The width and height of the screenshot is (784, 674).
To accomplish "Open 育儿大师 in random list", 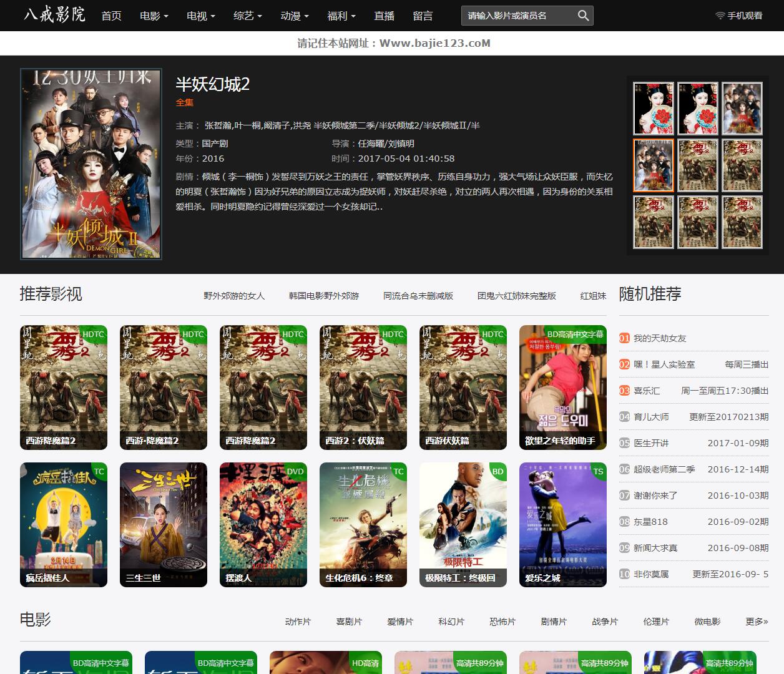I will pyautogui.click(x=651, y=417).
